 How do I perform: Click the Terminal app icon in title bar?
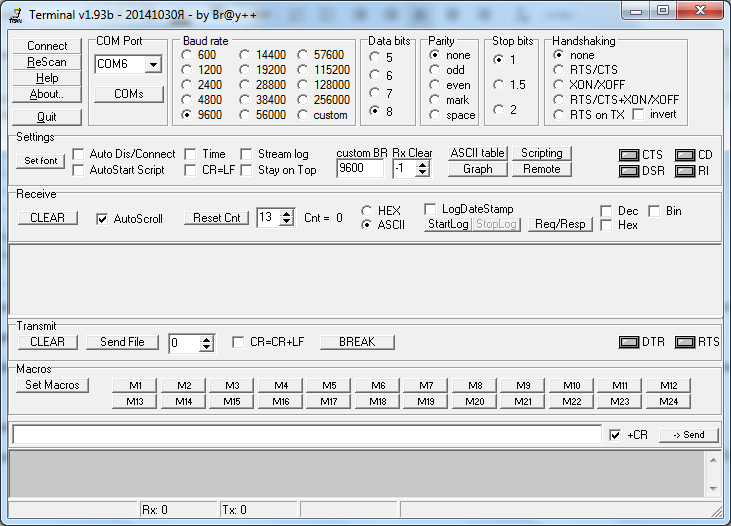(15, 15)
